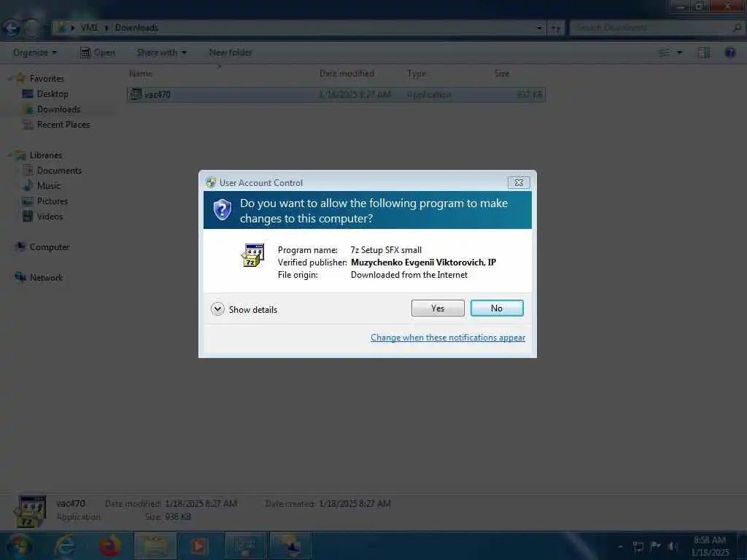Open Organize menu in Explorer toolbar
747x560 pixels.
point(35,52)
